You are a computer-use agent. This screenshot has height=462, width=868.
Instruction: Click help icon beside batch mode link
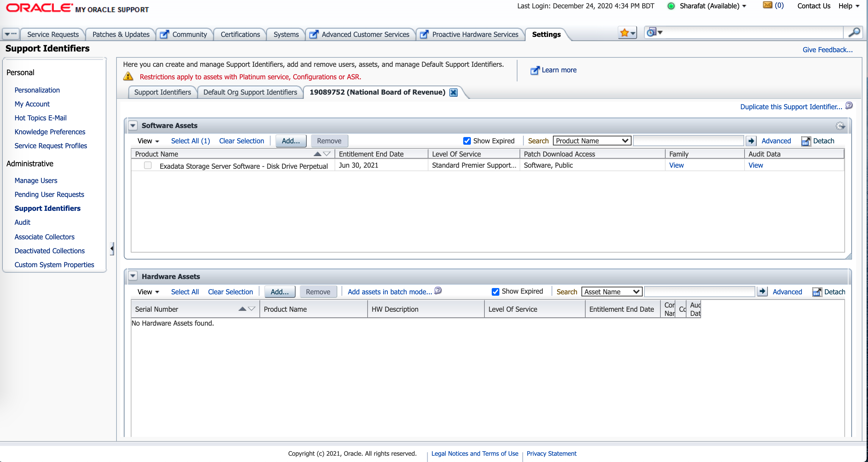438,290
